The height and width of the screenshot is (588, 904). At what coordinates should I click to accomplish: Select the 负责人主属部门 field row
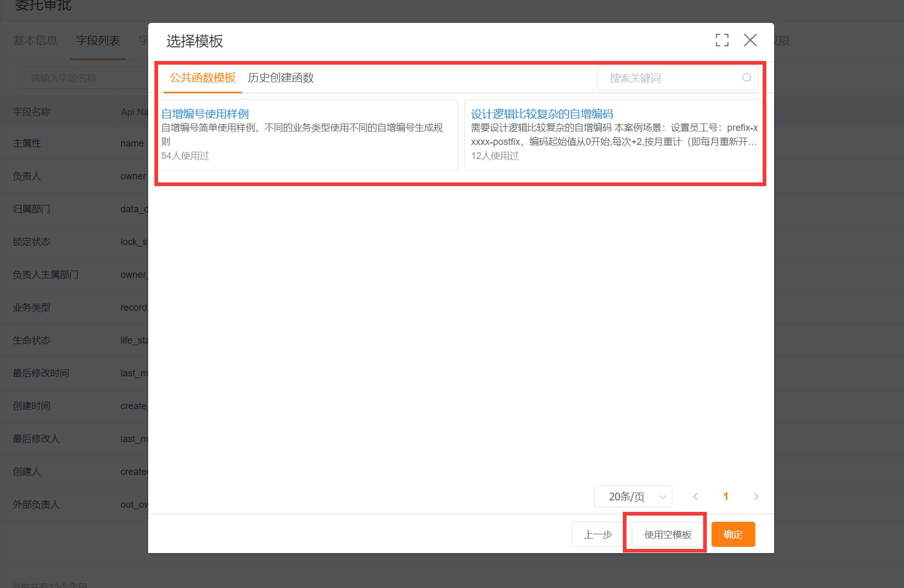(74, 275)
